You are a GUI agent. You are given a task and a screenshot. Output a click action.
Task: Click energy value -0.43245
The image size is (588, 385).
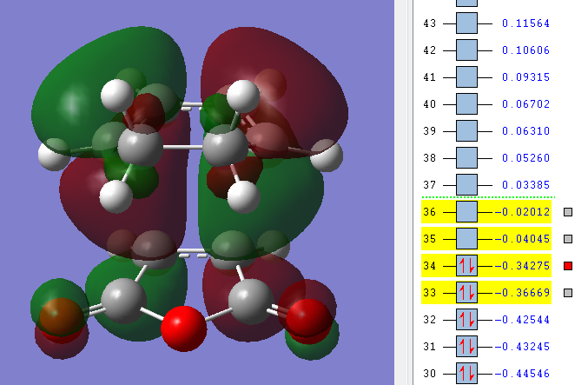(x=522, y=347)
